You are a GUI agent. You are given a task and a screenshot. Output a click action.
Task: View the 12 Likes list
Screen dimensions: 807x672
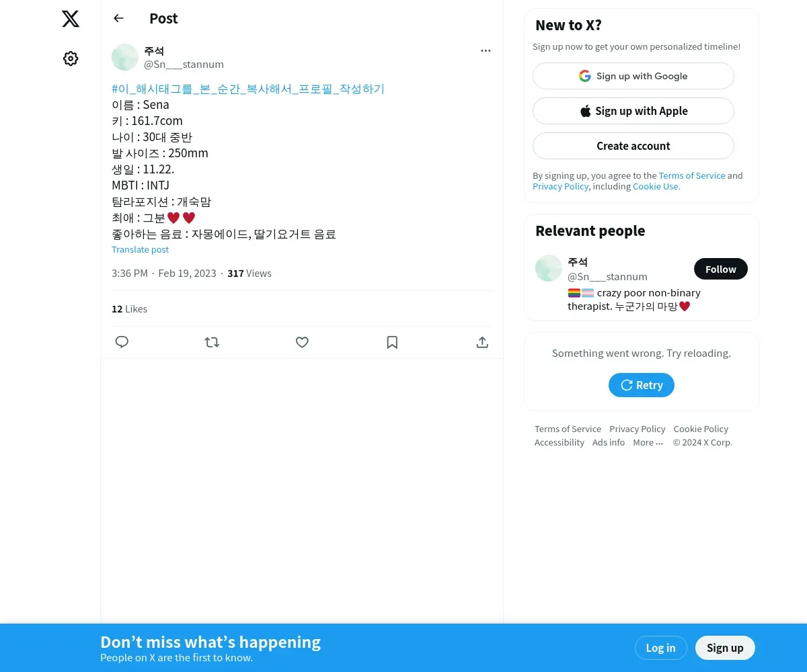pos(129,309)
